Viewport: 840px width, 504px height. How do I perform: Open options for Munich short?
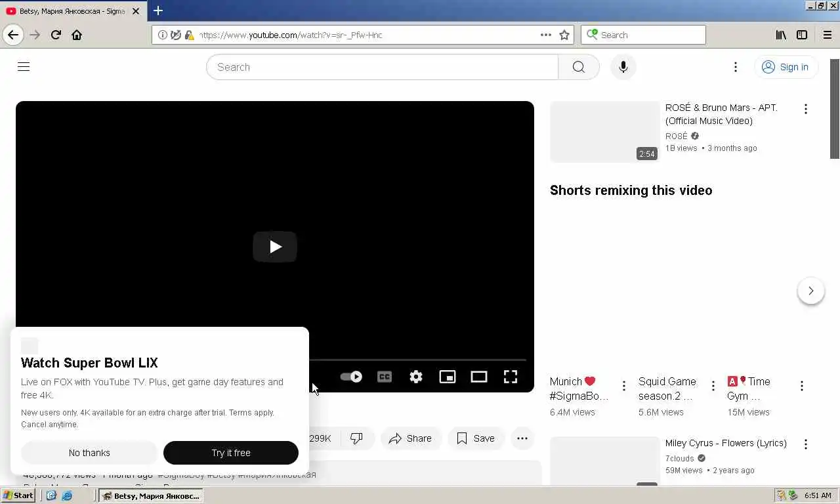[x=624, y=386]
